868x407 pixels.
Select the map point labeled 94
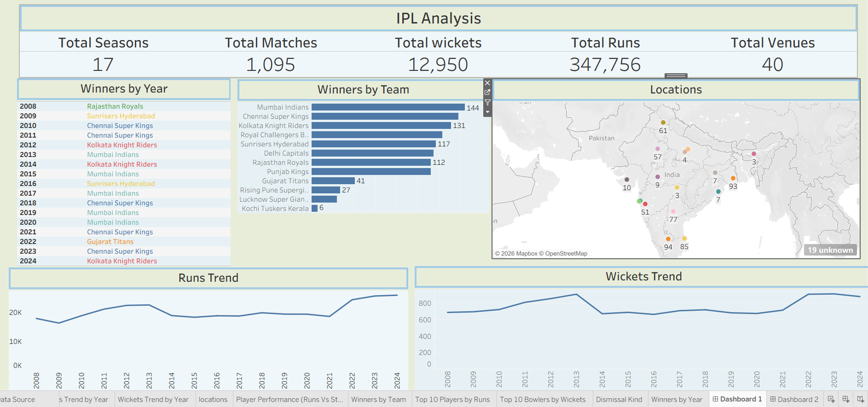point(668,239)
